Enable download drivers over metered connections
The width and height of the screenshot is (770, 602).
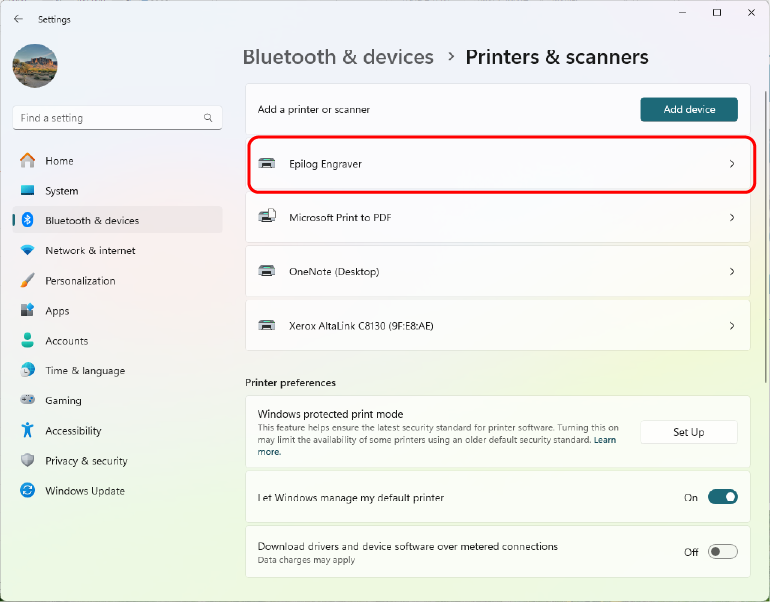coord(722,552)
